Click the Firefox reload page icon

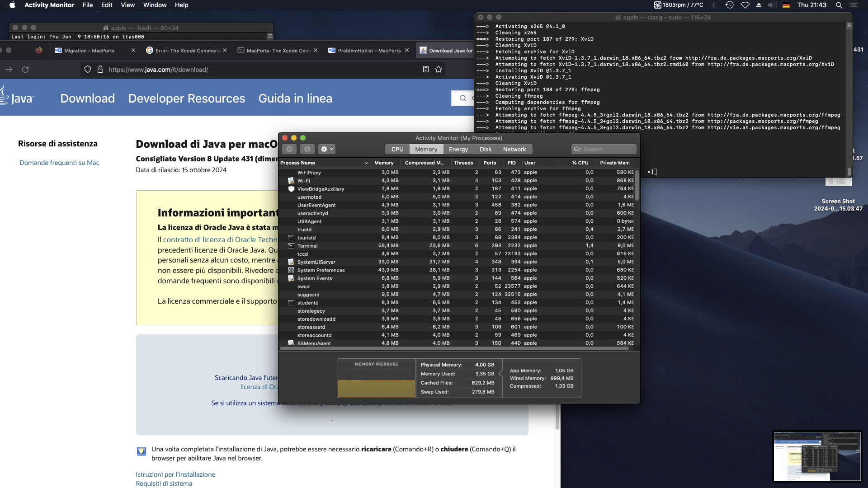(x=25, y=70)
